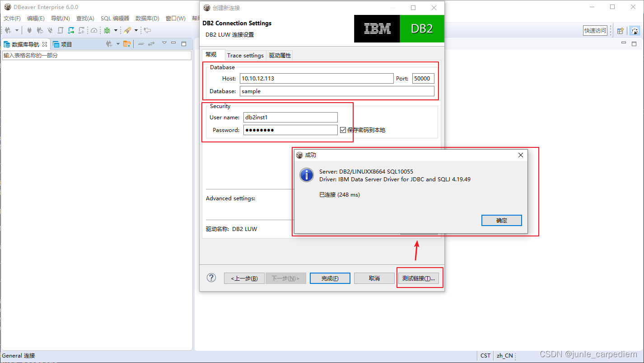The image size is (644, 363).
Task: Click the Password field
Action: click(290, 130)
